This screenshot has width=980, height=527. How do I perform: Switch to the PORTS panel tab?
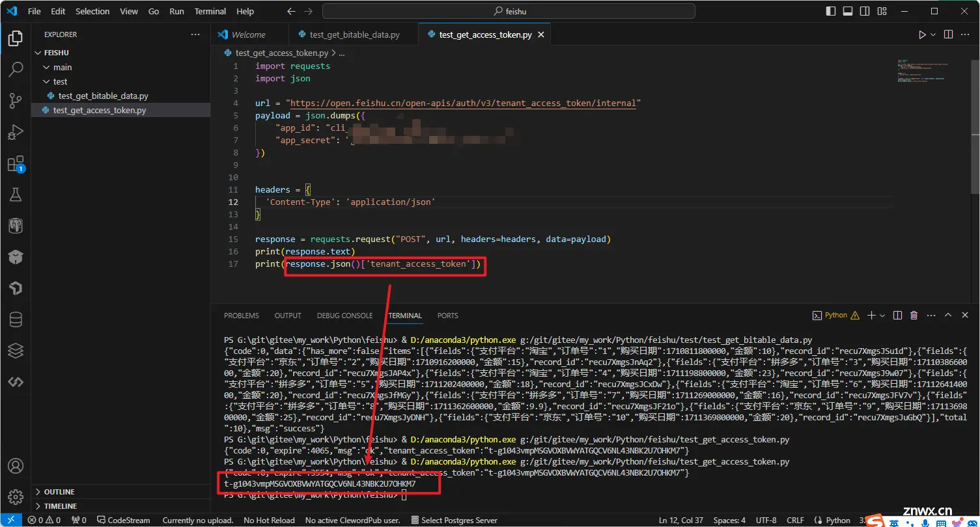447,316
